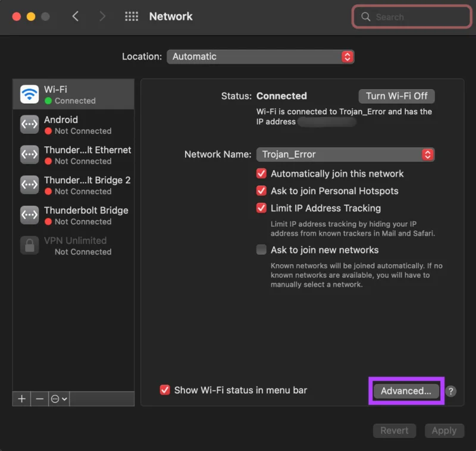Select the Wi-Fi "Connected" status text
The width and height of the screenshot is (476, 451).
click(75, 101)
